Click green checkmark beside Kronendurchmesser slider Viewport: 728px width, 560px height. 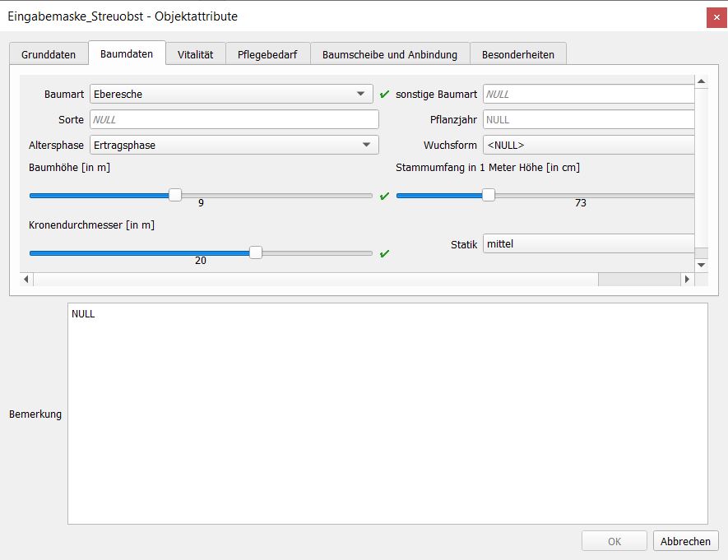coord(384,253)
